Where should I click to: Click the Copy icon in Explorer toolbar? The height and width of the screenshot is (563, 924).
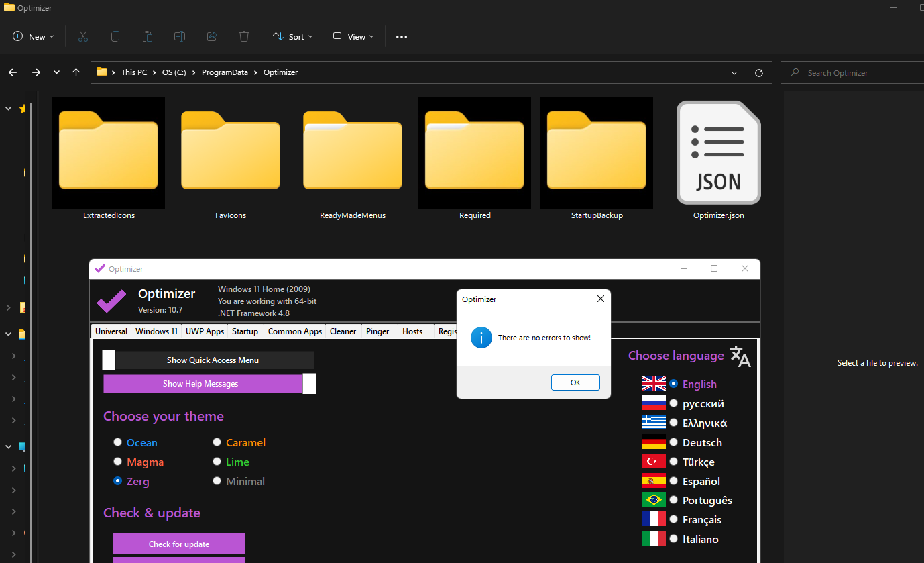tap(115, 36)
